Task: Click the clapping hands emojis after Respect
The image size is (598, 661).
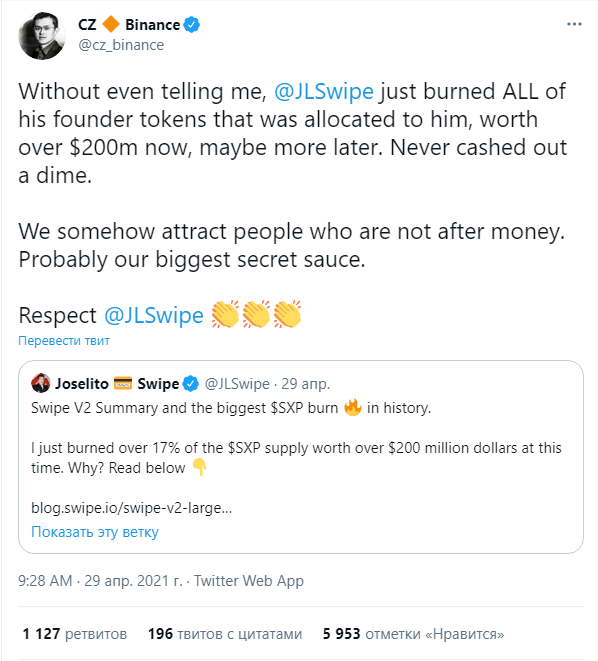Action: (256, 314)
